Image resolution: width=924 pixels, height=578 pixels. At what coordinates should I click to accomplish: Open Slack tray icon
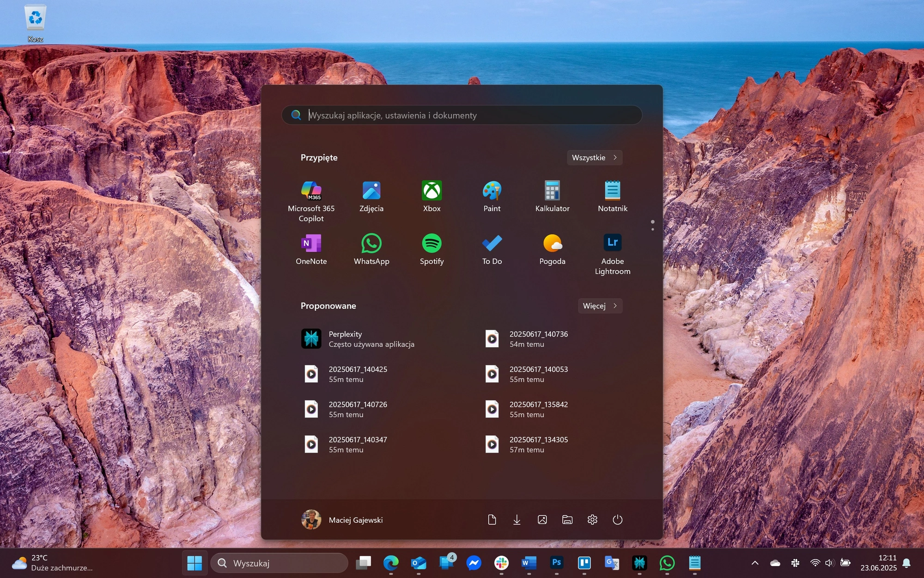click(x=795, y=563)
